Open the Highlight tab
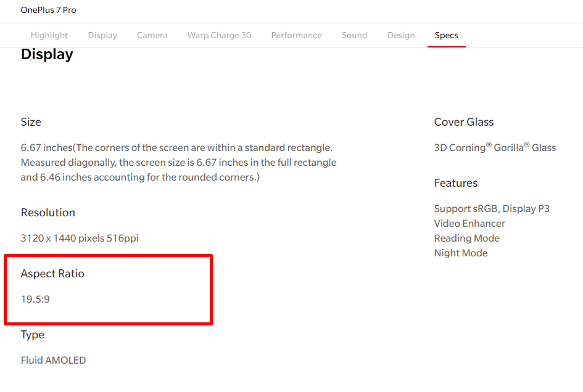The image size is (583, 392). 49,35
